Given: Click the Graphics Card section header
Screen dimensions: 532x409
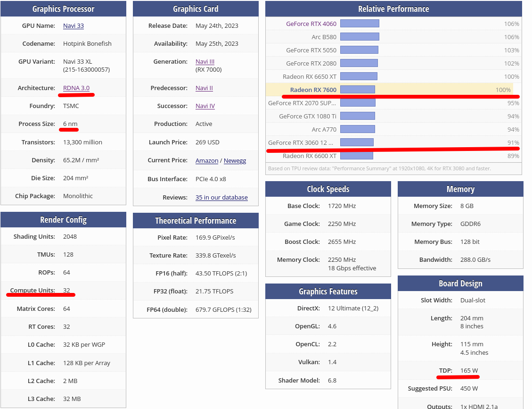Looking at the screenshot, I should [x=196, y=9].
